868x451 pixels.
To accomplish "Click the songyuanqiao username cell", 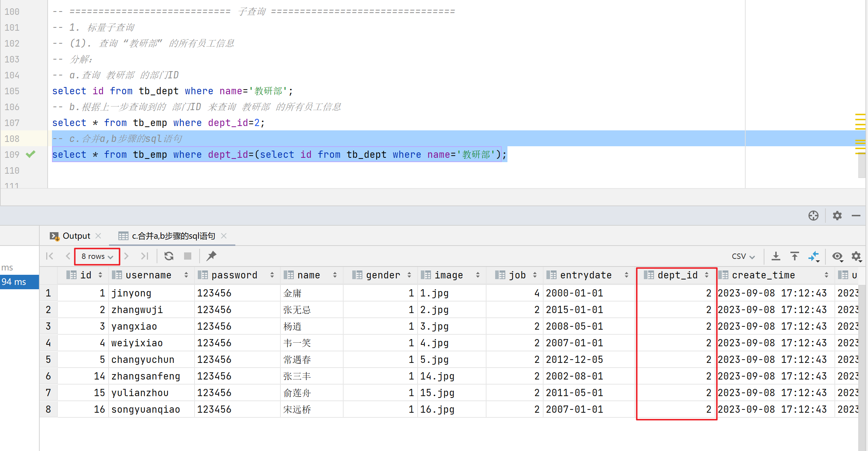I will coord(151,409).
